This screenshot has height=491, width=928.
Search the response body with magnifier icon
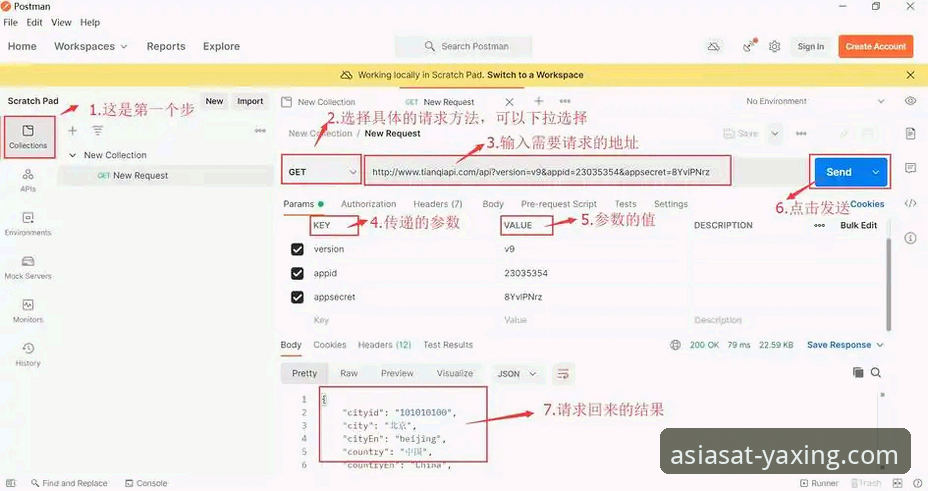click(876, 373)
